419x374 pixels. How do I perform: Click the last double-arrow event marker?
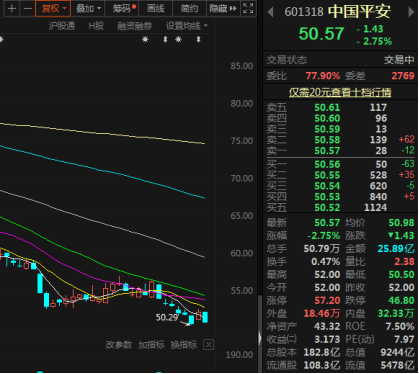tap(199, 39)
